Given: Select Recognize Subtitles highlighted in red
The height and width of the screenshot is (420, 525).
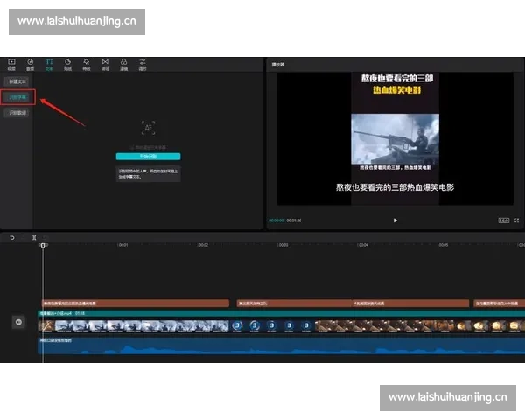Looking at the screenshot, I should pos(17,96).
